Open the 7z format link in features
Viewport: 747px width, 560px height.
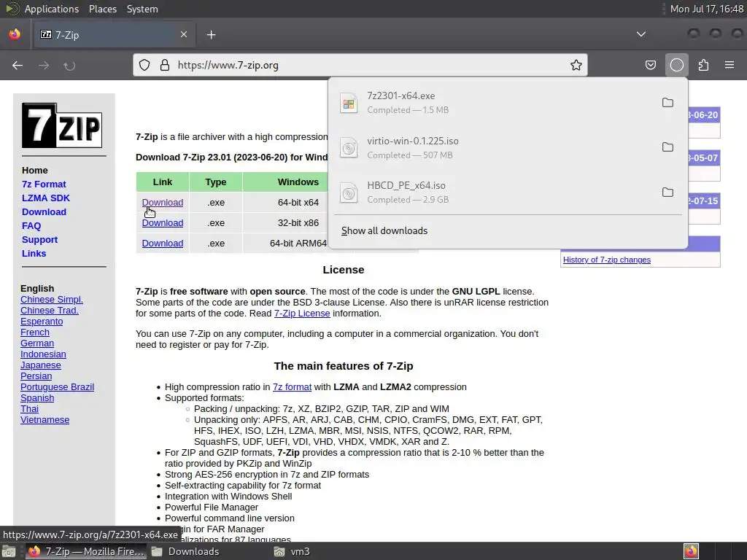tap(292, 387)
